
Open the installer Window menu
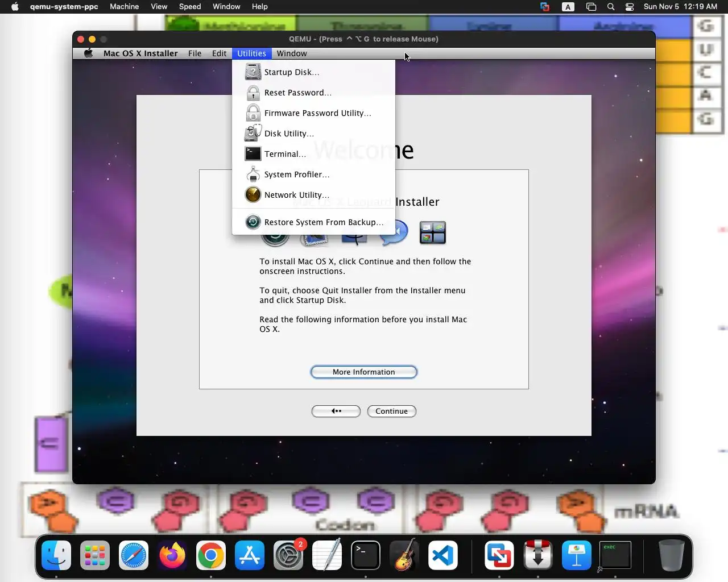292,53
